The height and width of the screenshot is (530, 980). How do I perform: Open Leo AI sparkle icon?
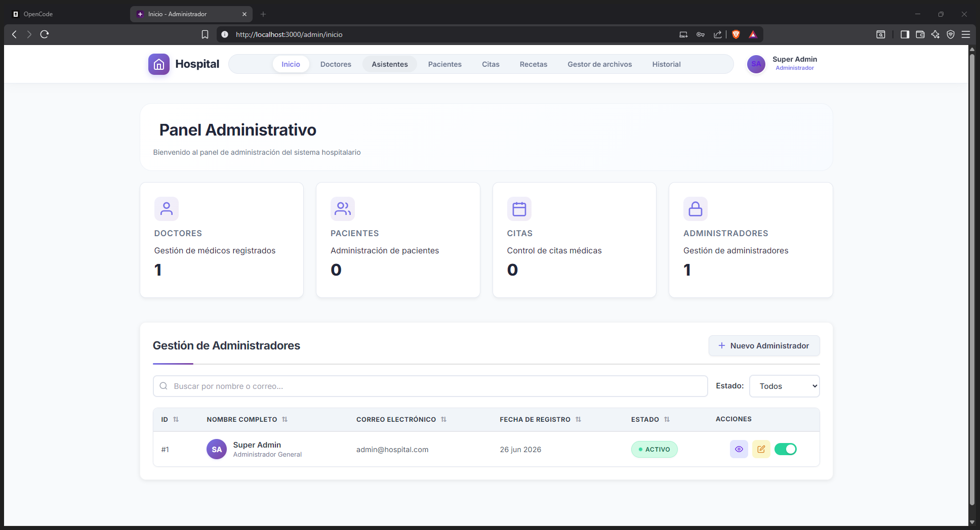[x=935, y=34]
